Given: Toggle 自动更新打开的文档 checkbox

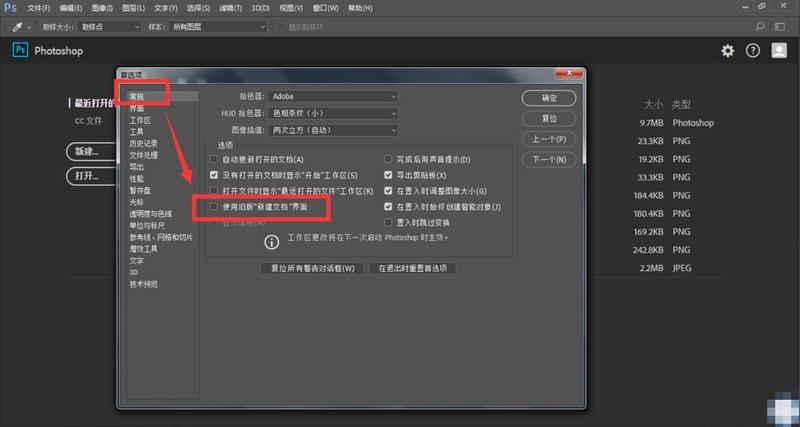Looking at the screenshot, I should pos(214,160).
